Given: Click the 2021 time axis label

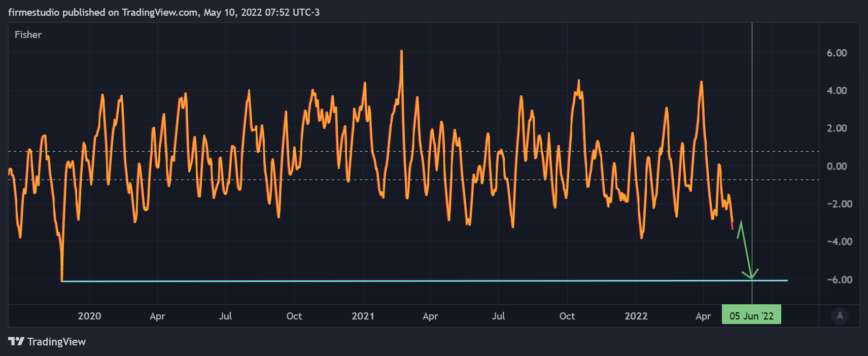Looking at the screenshot, I should coord(363,316).
